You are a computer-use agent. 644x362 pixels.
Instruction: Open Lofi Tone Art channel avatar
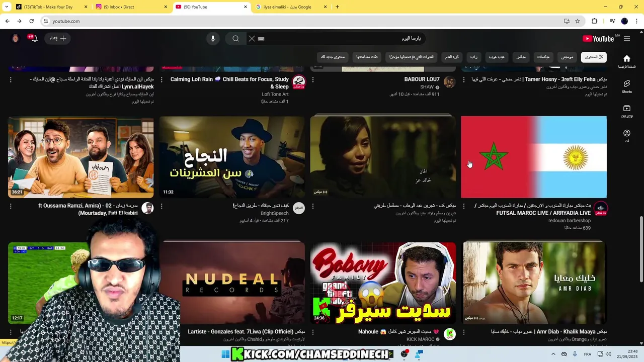(x=299, y=82)
